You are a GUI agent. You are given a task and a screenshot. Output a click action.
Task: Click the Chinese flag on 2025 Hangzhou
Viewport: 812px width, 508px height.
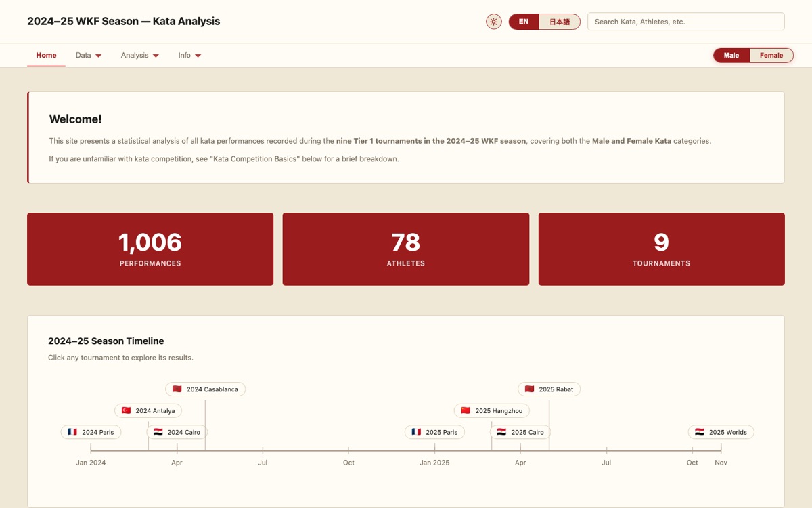pos(466,410)
